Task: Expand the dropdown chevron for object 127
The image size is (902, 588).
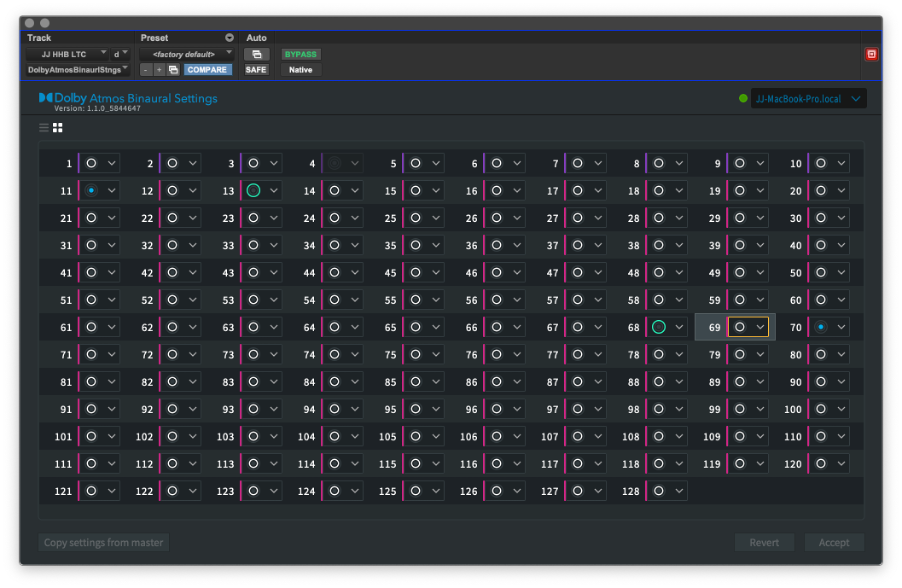Action: 598,491
